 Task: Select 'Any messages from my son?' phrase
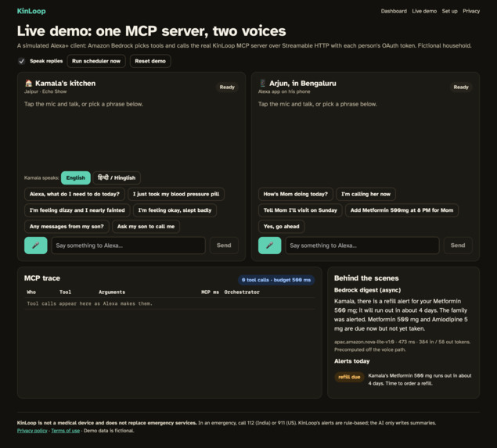[x=67, y=227]
